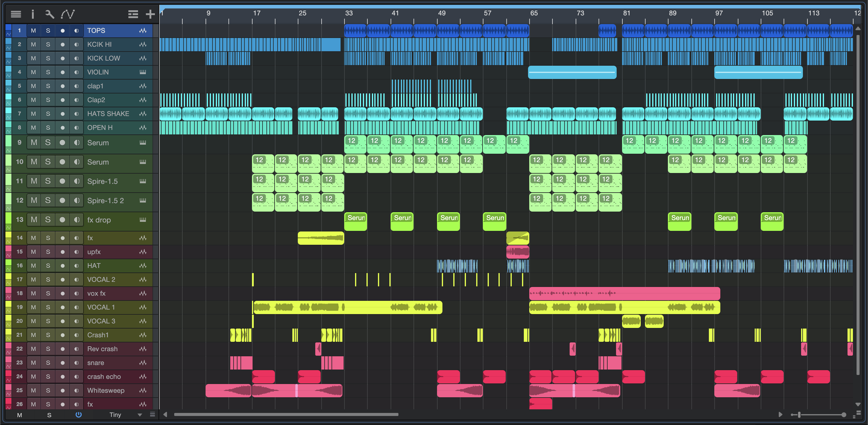
Task: Toggle global solo S in footer
Action: (49, 415)
